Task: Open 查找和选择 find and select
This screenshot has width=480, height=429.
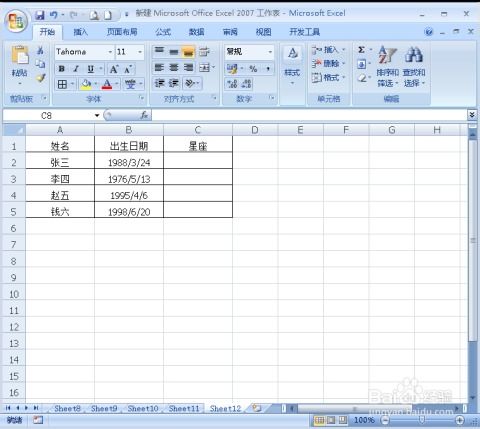Action: pos(414,66)
